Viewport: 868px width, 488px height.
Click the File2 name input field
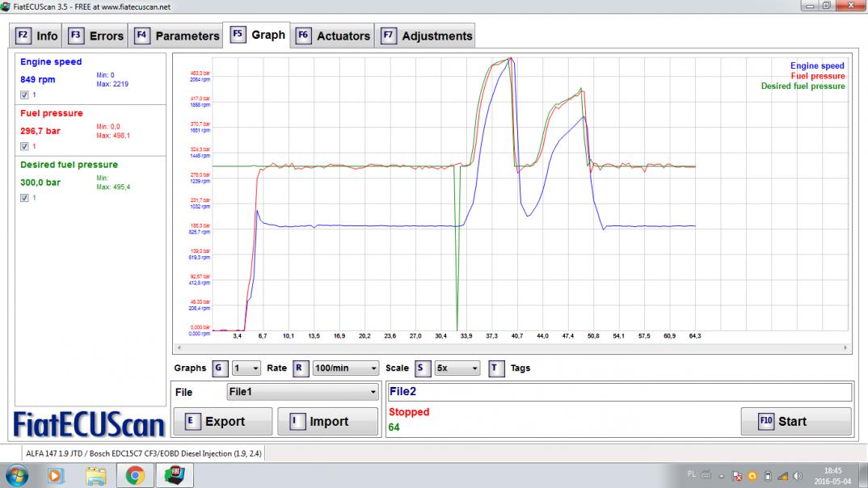click(619, 392)
